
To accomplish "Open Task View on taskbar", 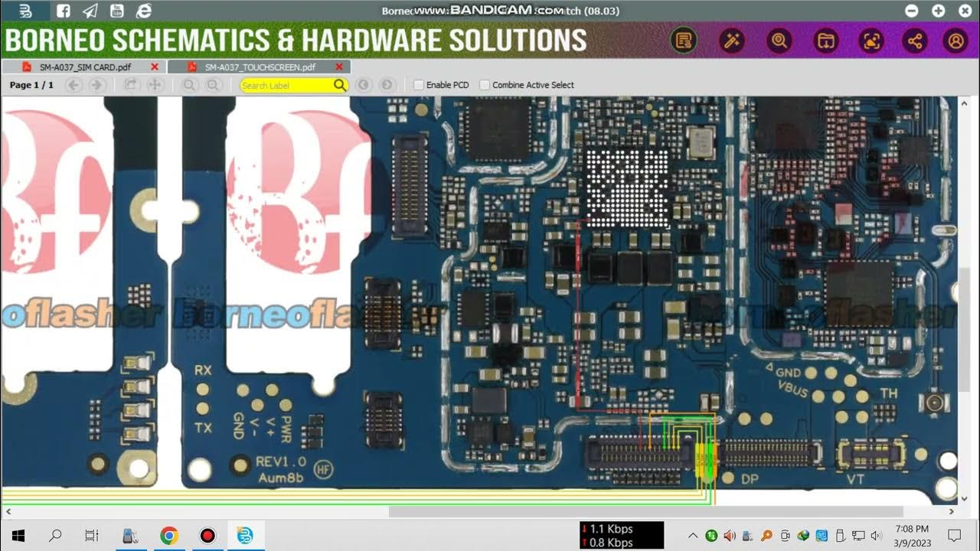I will tap(92, 536).
